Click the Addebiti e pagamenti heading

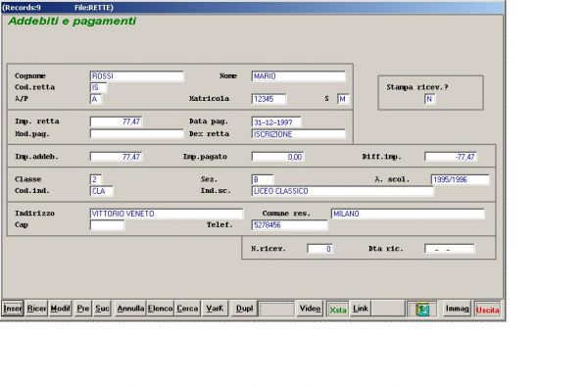[x=72, y=21]
